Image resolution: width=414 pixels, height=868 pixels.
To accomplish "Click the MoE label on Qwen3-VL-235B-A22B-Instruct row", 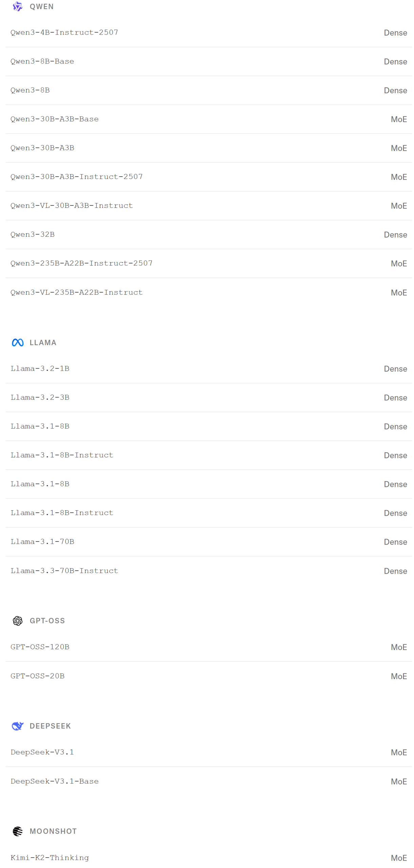I will (398, 292).
